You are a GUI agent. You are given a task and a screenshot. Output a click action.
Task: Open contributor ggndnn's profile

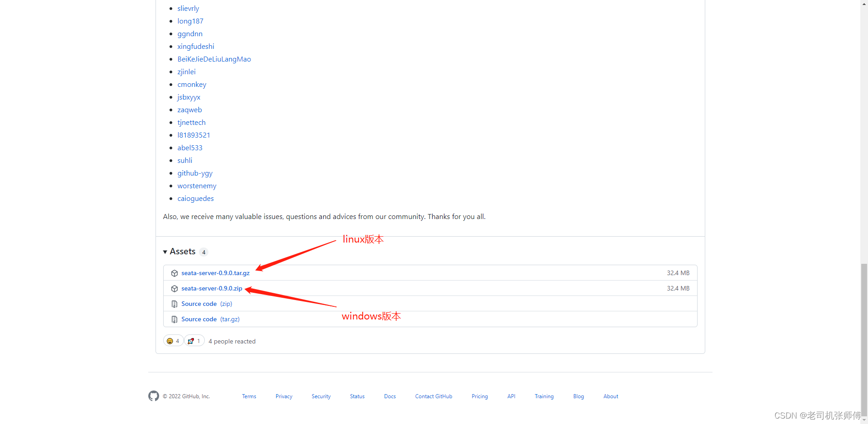point(190,33)
